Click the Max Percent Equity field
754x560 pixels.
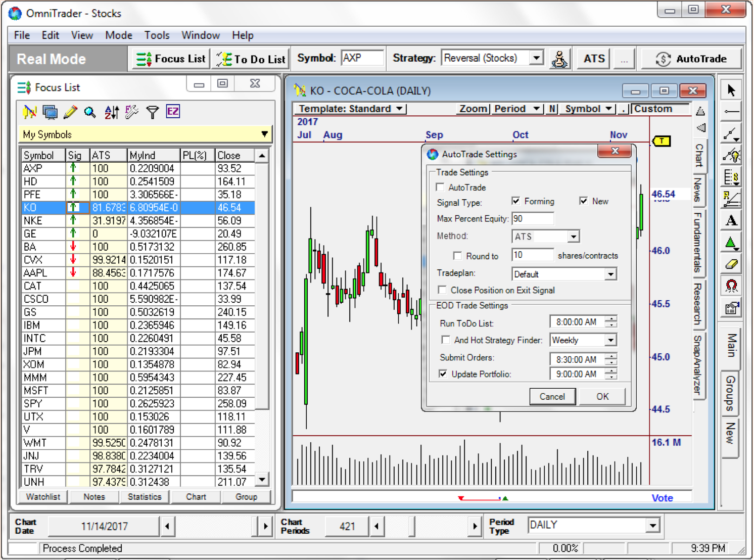click(533, 218)
